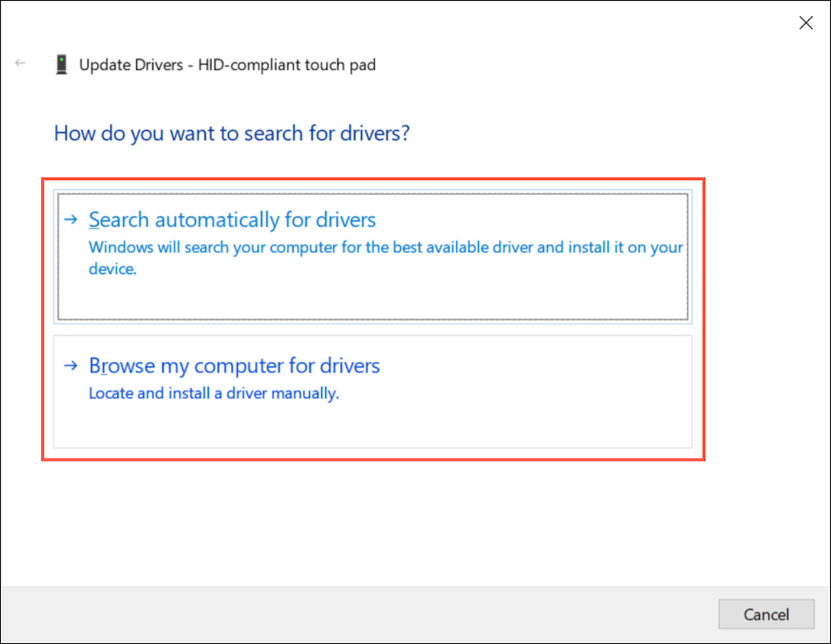
Task: Choose Browse my computer for drivers
Action: 234,366
